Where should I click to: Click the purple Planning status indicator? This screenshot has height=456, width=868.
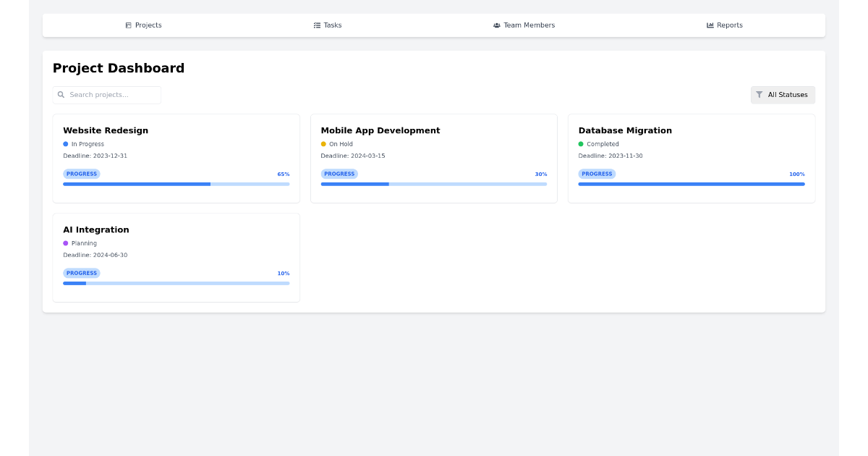click(65, 243)
